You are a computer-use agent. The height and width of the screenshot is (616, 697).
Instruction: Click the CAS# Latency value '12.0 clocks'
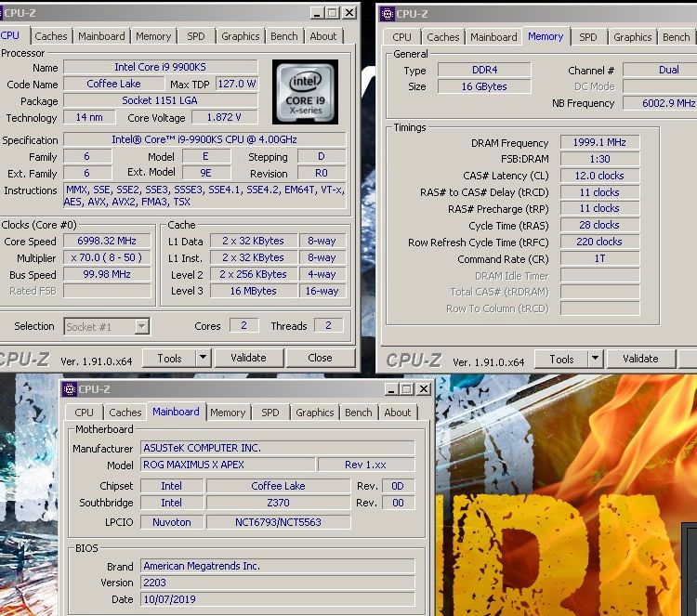point(599,176)
